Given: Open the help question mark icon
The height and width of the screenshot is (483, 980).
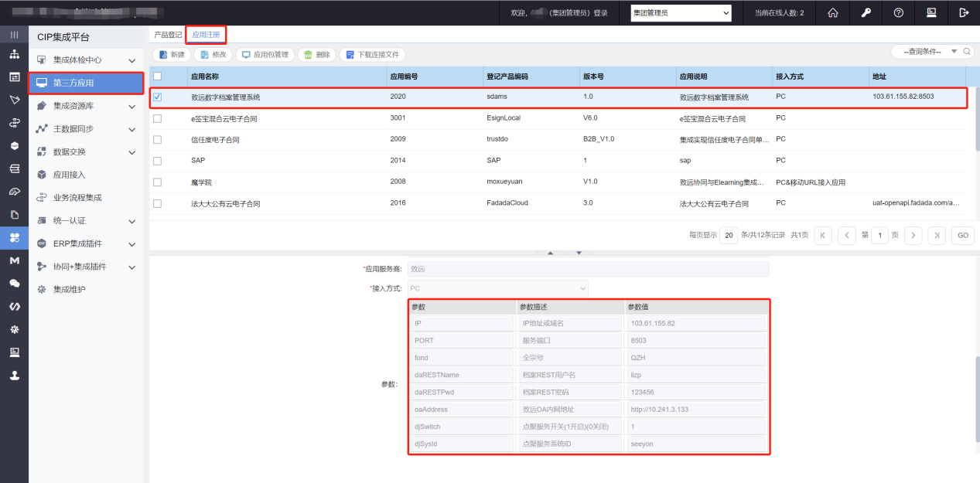Looking at the screenshot, I should [899, 12].
